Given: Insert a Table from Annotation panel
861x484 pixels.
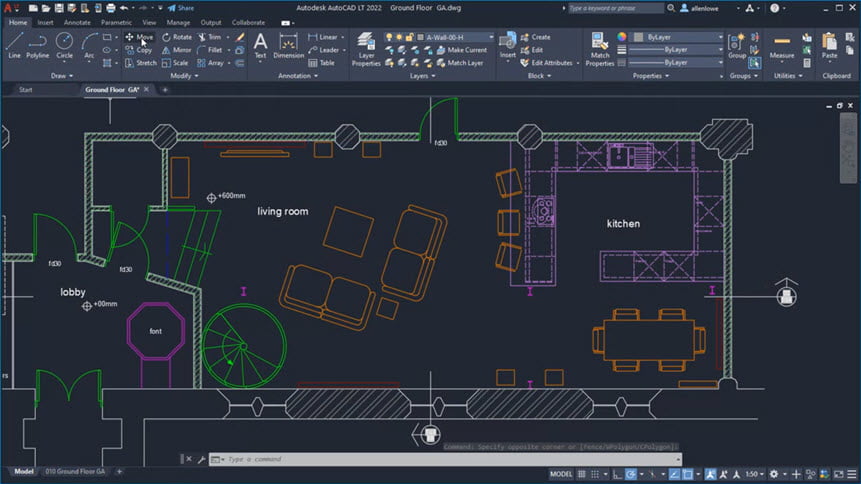Looking at the screenshot, I should 322,63.
